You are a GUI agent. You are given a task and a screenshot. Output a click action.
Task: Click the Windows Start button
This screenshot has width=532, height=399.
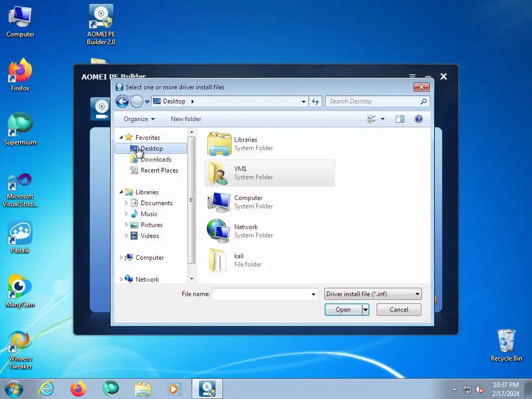tap(14, 389)
